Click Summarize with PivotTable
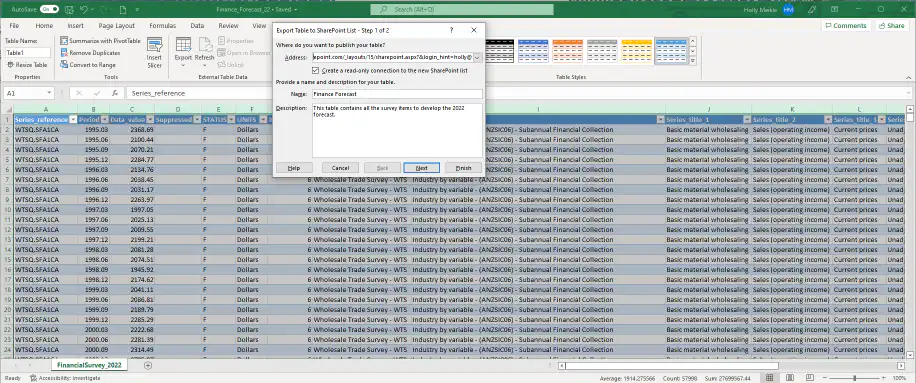Screen dimensions: 916x383 (x=100, y=41)
